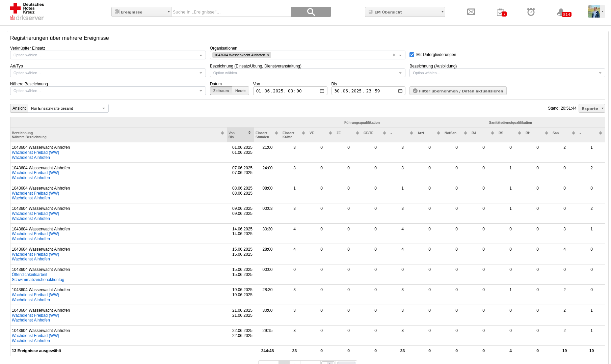Viewport: 611px width, 364px height.
Task: Switch the date toggle to Heute
Action: point(240,91)
